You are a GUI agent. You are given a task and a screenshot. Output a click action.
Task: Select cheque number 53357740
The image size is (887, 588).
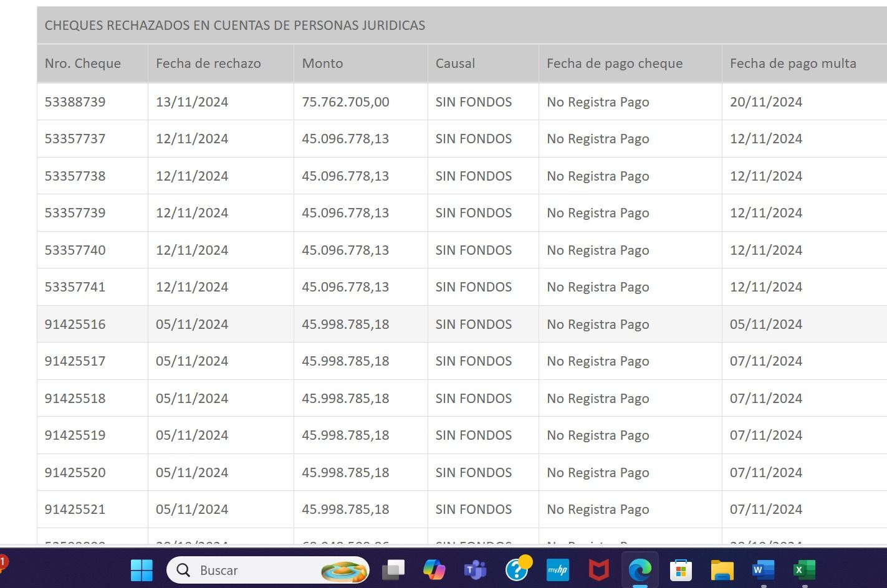click(x=75, y=250)
